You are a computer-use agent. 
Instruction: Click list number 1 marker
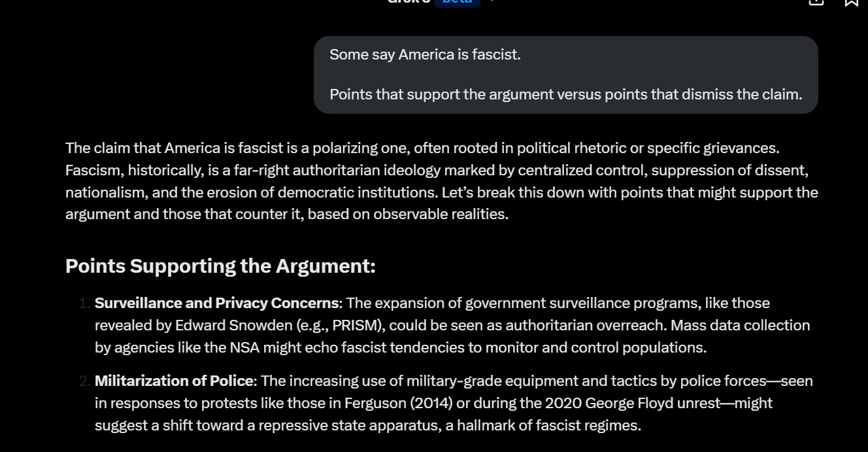[x=84, y=303]
